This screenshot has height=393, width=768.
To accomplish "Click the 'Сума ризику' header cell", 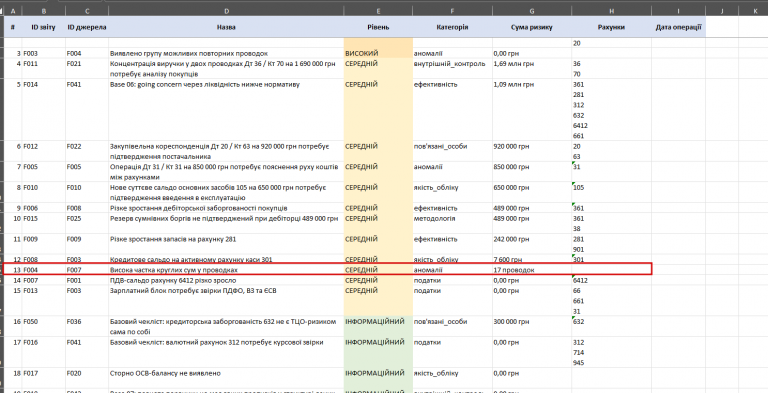I will pyautogui.click(x=532, y=27).
